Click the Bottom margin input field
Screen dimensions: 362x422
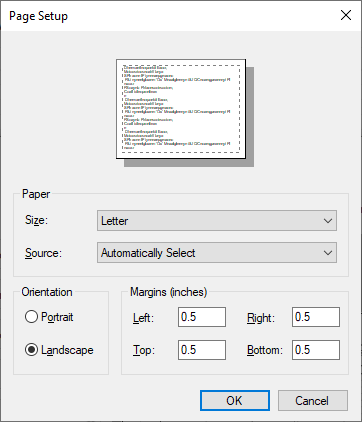click(x=316, y=350)
